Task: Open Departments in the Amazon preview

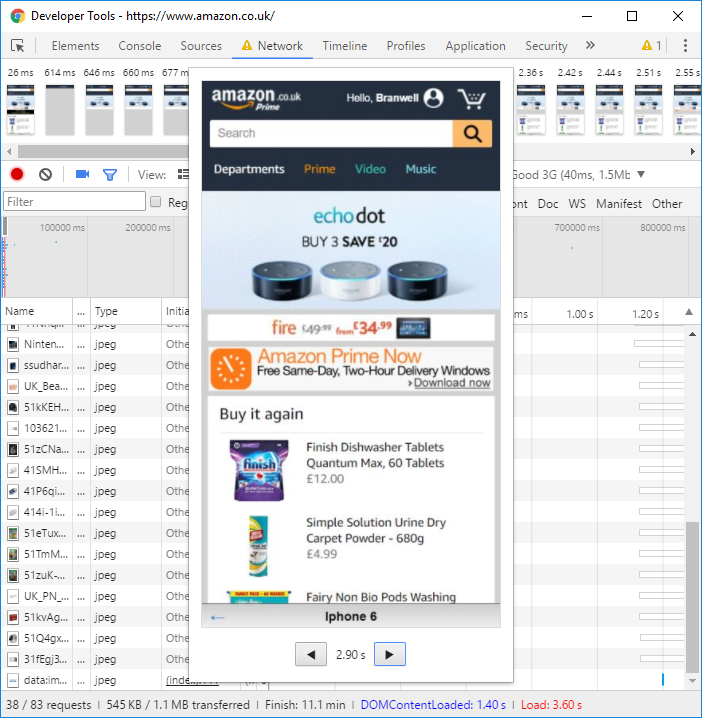Action: pyautogui.click(x=249, y=169)
